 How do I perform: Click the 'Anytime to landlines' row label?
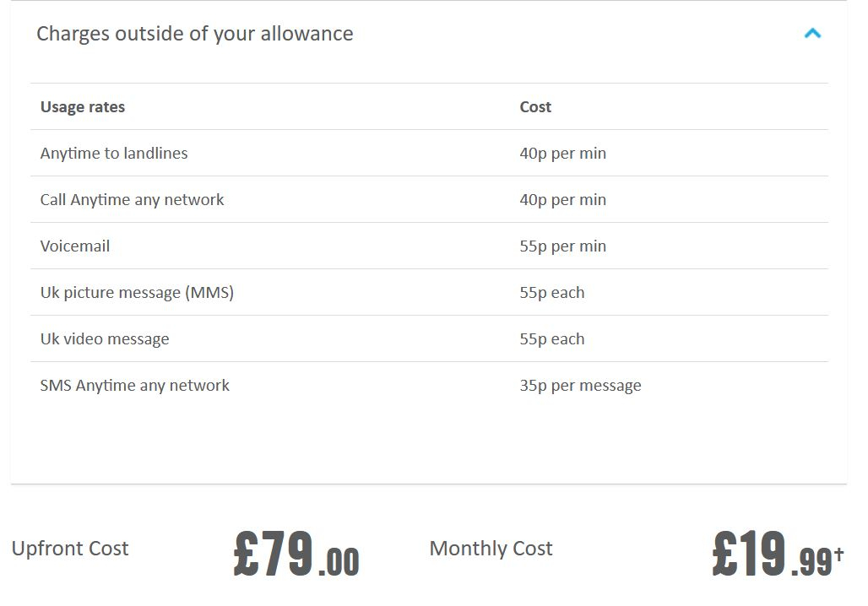pyautogui.click(x=114, y=154)
